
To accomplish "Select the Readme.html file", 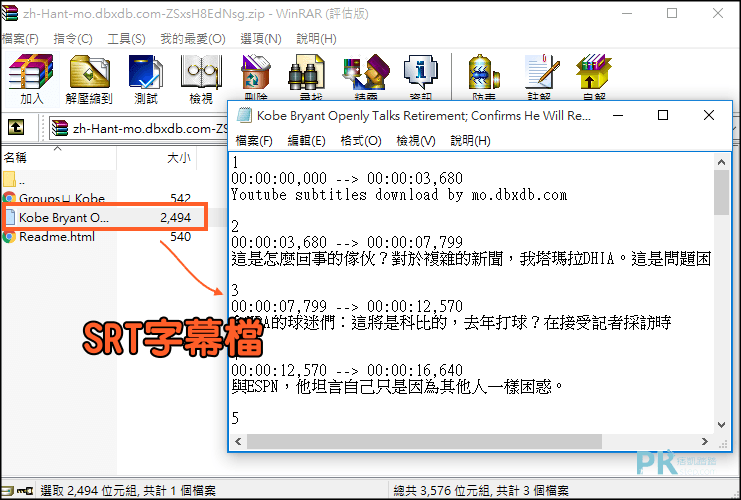I will tap(57, 236).
